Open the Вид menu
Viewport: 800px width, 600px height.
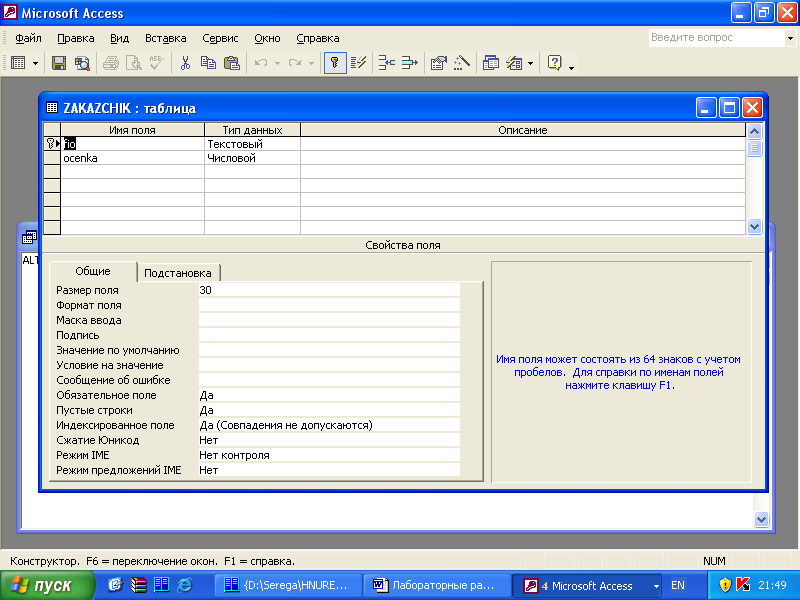[x=119, y=38]
